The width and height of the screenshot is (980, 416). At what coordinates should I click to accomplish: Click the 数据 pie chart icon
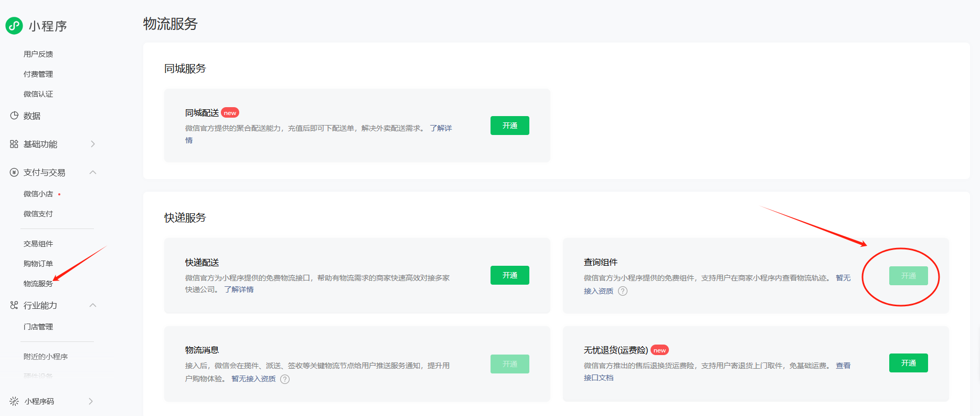[x=14, y=116]
